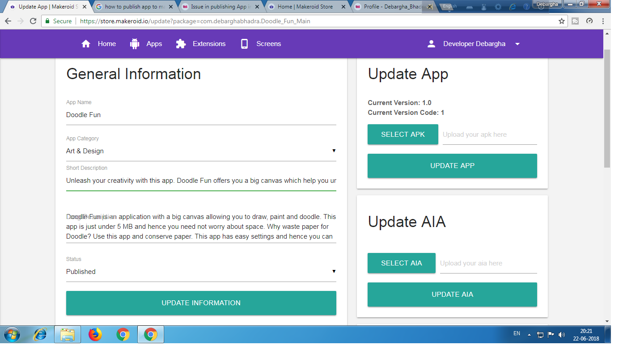Click the Screens phone icon
644x362 pixels.
coord(244,44)
